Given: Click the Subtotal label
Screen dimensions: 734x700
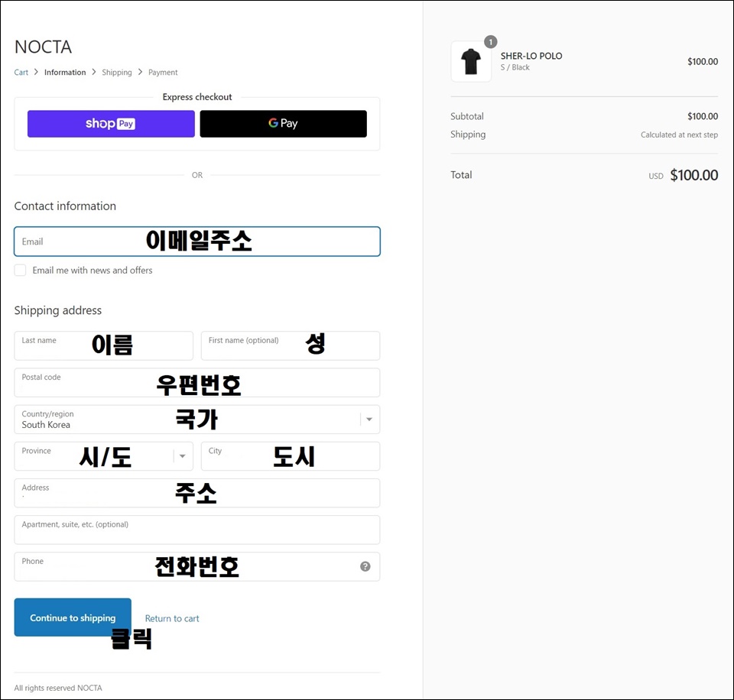Looking at the screenshot, I should pos(466,116).
